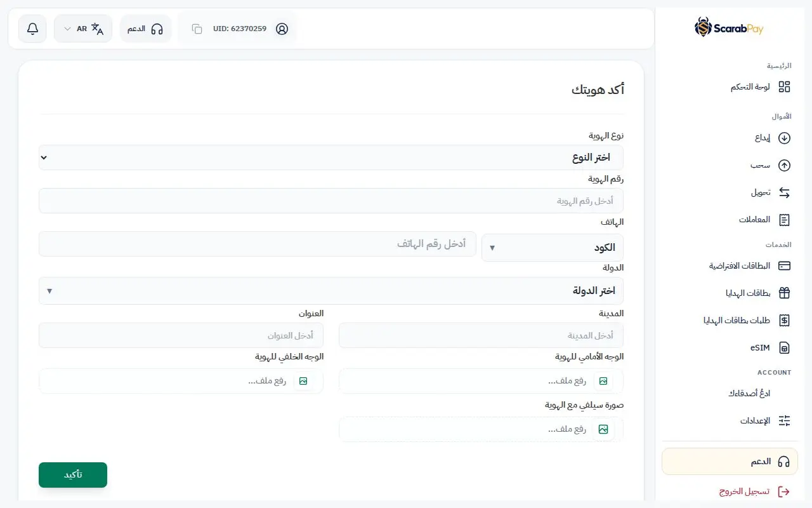
Task: Click the address input field أدخل العنوان
Action: (181, 335)
